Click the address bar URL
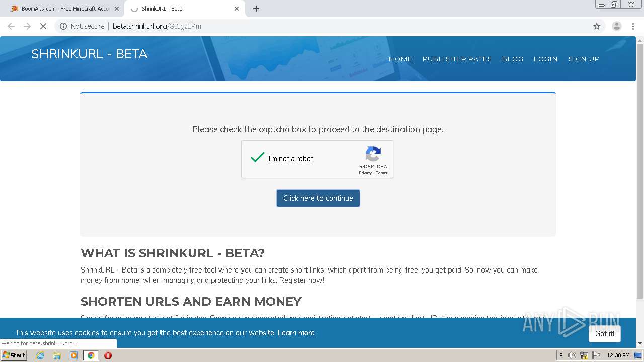 (x=157, y=26)
